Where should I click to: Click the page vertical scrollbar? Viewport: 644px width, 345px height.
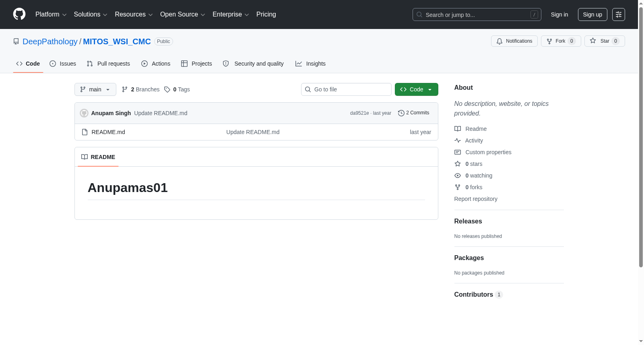coord(641,137)
